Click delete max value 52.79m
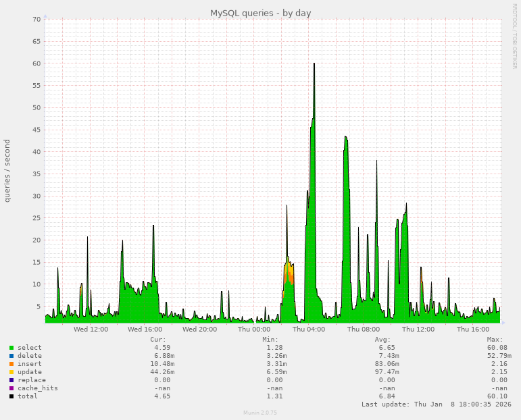The width and height of the screenshot is (521, 420). (499, 356)
